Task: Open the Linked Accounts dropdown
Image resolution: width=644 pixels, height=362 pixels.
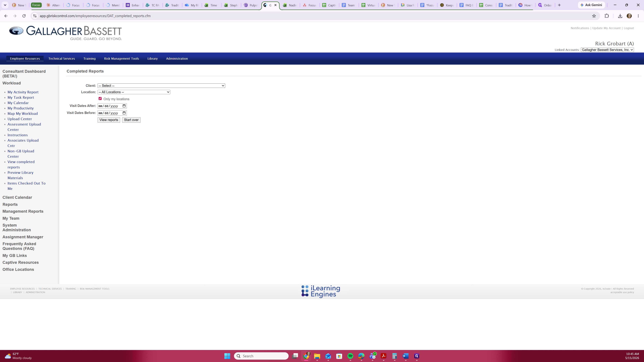Action: [607, 50]
